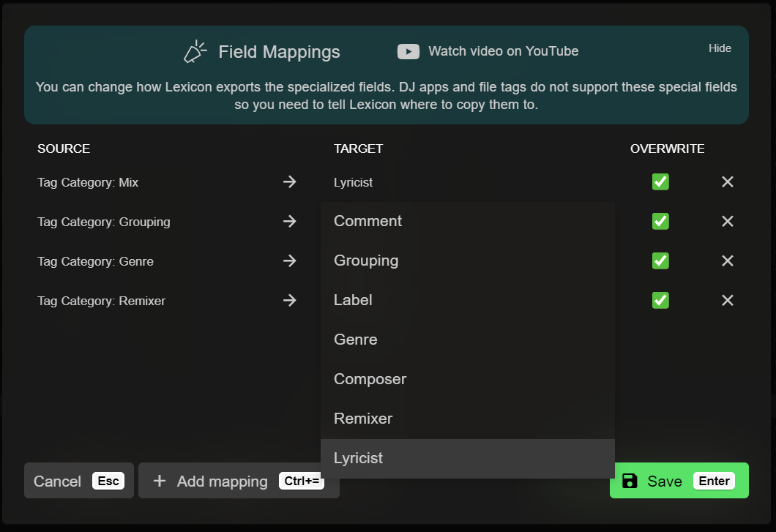This screenshot has height=532, width=776.
Task: Remove the Tag Category: Mix mapping
Action: pos(727,182)
